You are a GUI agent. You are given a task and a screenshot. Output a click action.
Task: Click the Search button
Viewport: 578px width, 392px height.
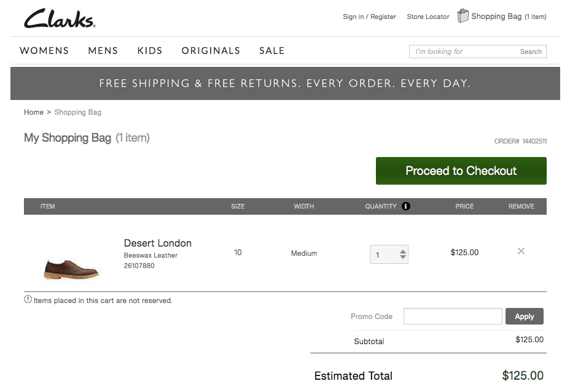point(531,52)
